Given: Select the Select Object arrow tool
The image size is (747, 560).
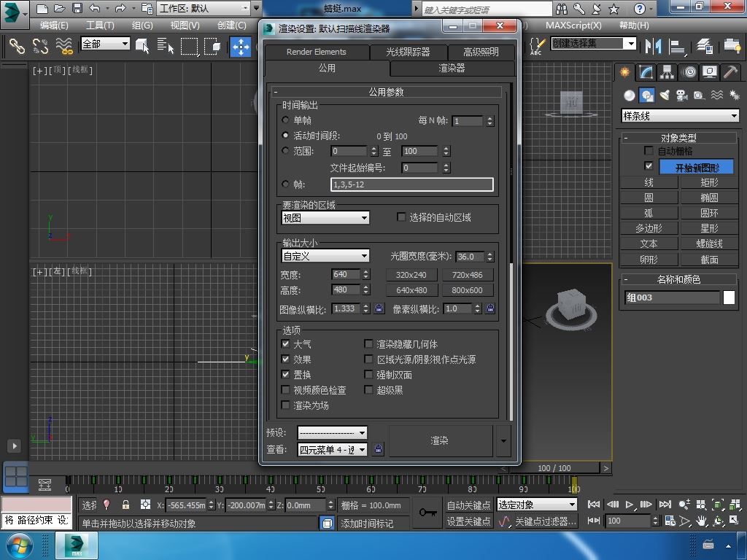Looking at the screenshot, I should click(x=142, y=46).
